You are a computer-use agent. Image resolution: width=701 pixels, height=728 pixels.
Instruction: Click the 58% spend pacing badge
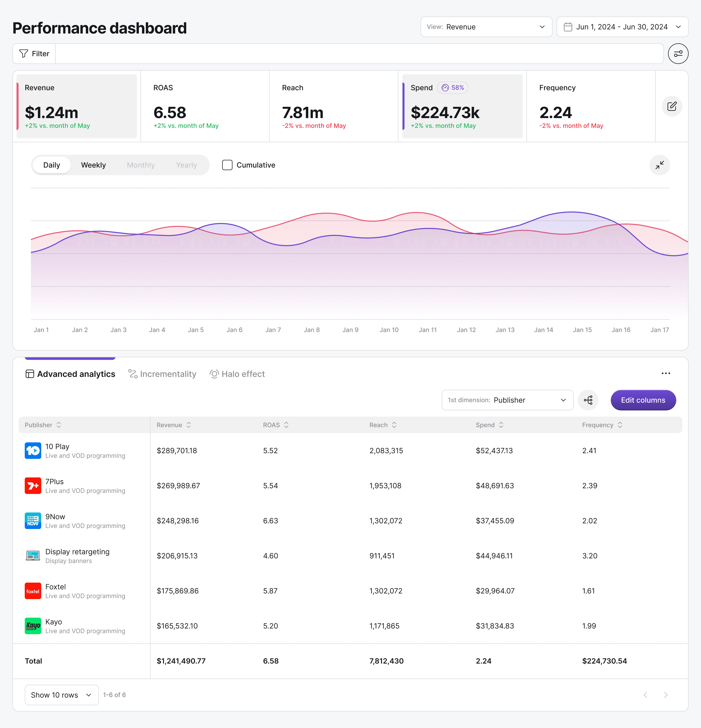453,88
